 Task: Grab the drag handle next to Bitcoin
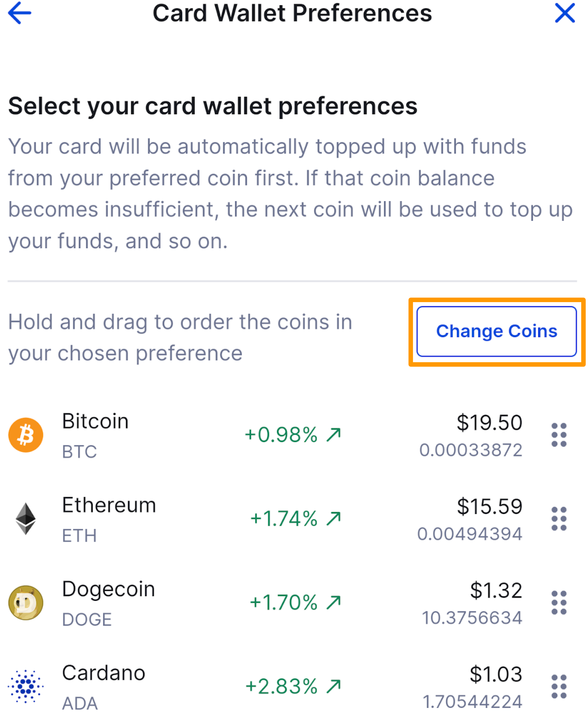tap(559, 435)
